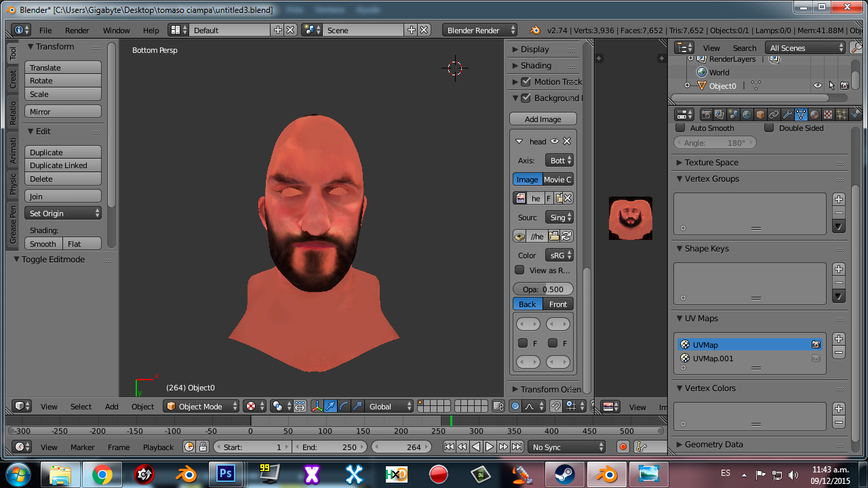Switch to the Physics tool shelf tab
The width and height of the screenshot is (868, 488).
(x=13, y=183)
